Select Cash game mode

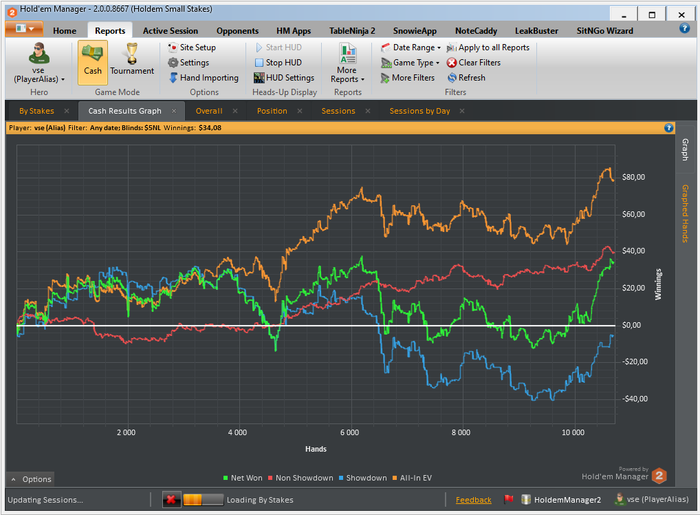pyautogui.click(x=92, y=63)
